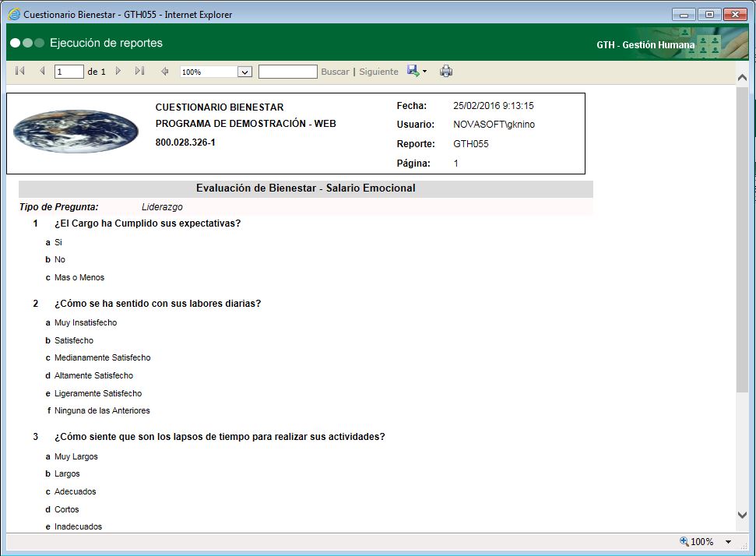Image resolution: width=756 pixels, height=556 pixels.
Task: Jump to the first page of the report
Action: 19,71
